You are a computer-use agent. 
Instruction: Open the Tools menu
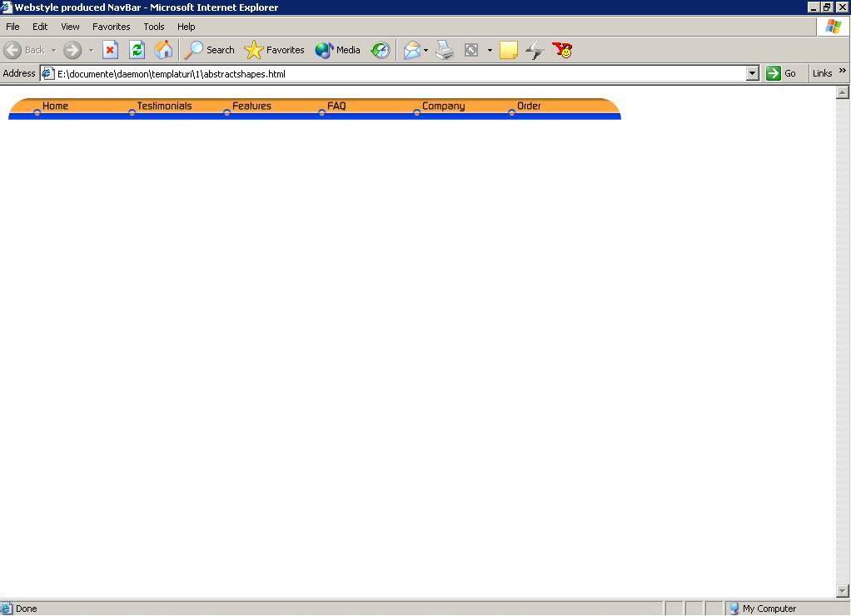point(154,27)
